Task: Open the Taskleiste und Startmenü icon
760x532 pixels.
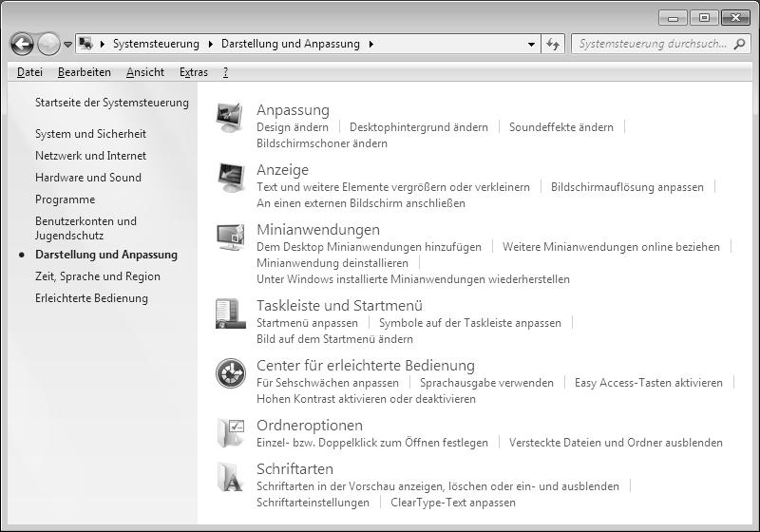Action: click(x=230, y=313)
